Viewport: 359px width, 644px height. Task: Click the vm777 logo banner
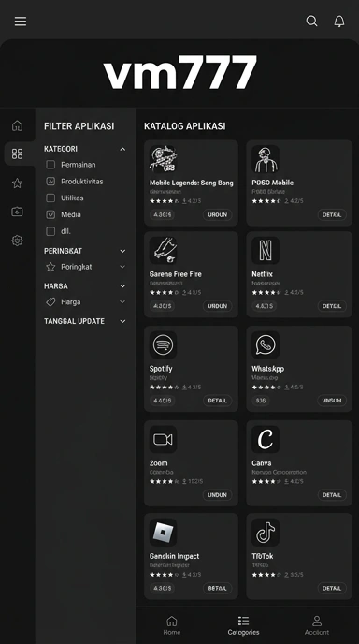(179, 73)
